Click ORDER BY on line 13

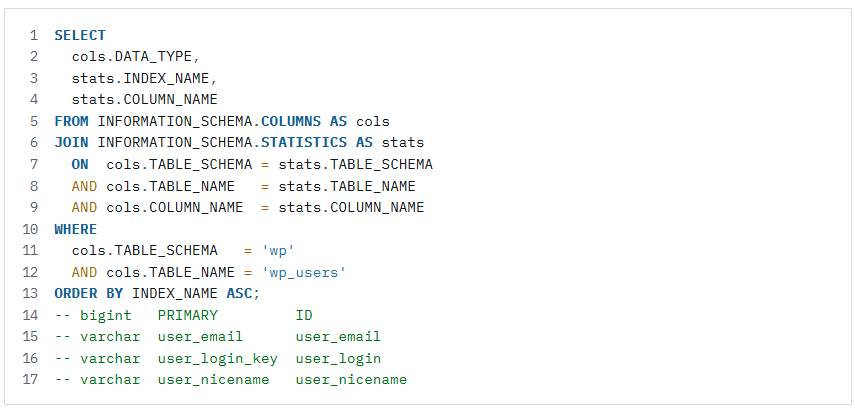click(89, 294)
